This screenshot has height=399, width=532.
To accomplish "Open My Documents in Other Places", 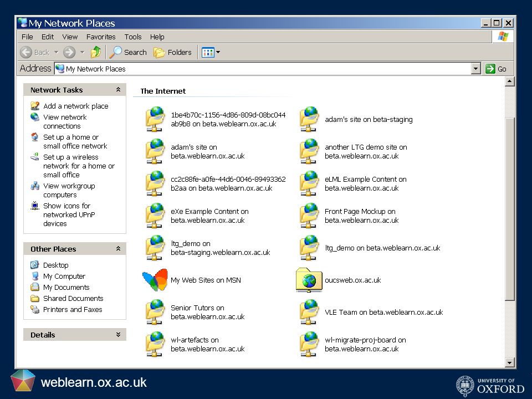I will [x=66, y=288].
